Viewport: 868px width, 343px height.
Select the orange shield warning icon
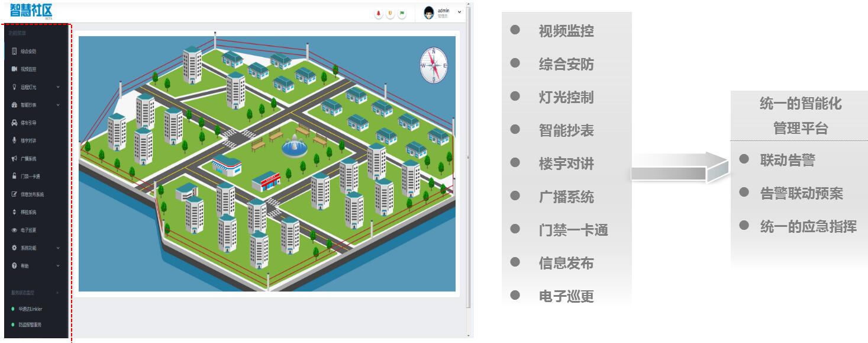[x=390, y=12]
